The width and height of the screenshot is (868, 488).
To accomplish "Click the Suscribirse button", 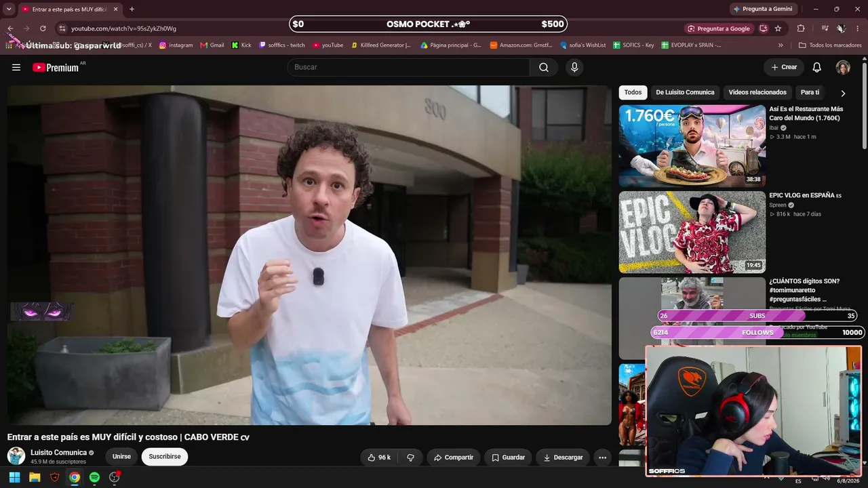I will [165, 457].
